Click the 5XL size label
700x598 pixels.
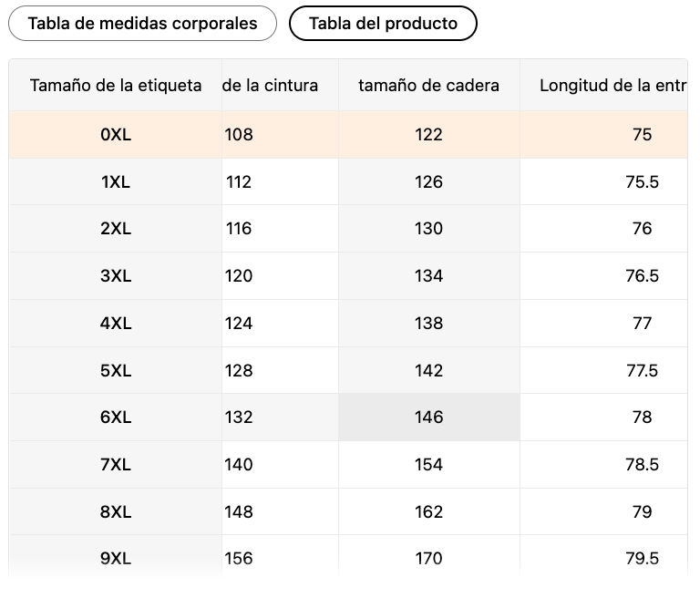116,371
